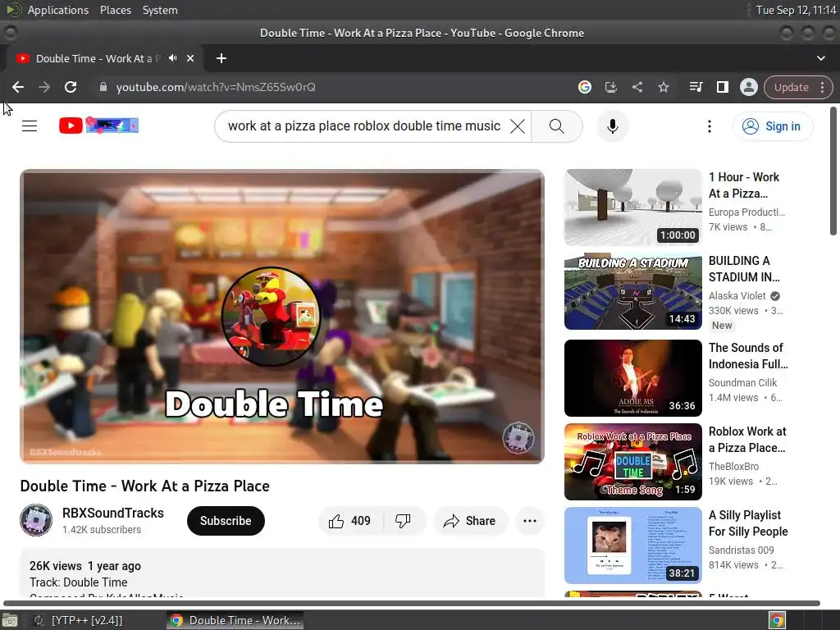View site info via the padlock icon
The image size is (840, 630).
pos(103,87)
